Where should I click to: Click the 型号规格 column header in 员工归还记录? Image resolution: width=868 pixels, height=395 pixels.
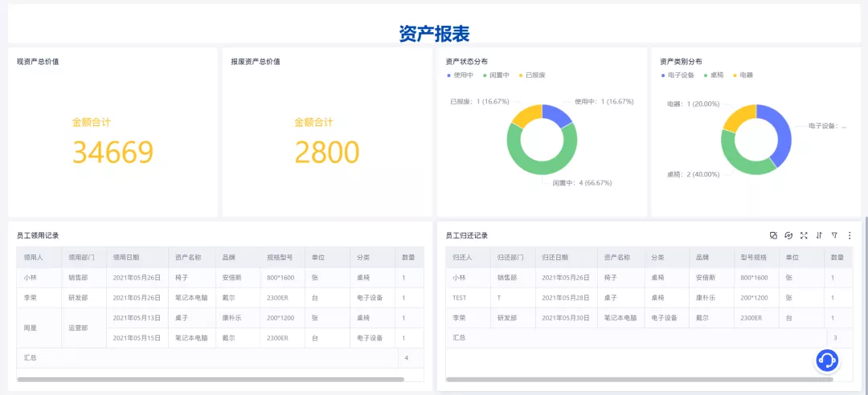pyautogui.click(x=756, y=257)
